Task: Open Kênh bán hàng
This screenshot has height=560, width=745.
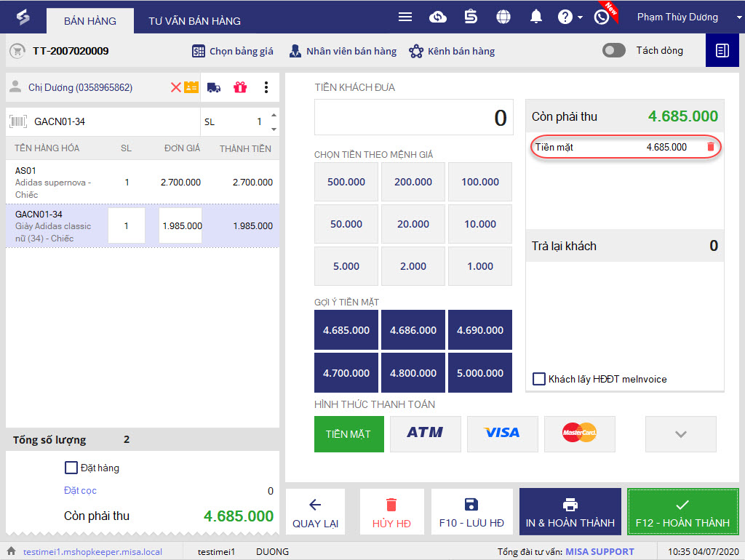Action: pyautogui.click(x=452, y=51)
